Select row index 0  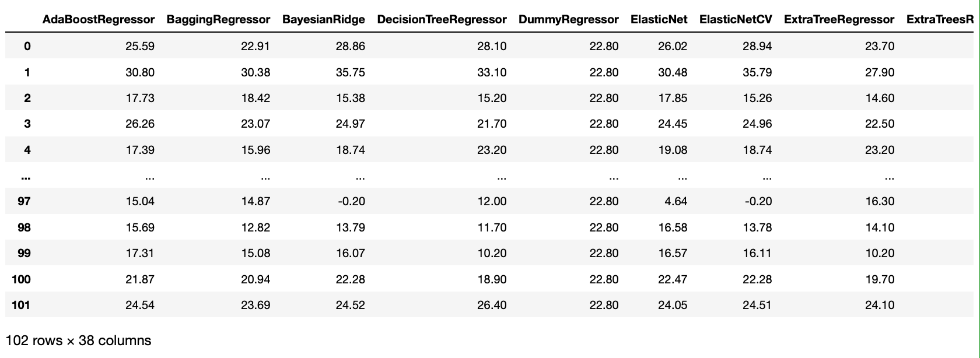pos(27,47)
